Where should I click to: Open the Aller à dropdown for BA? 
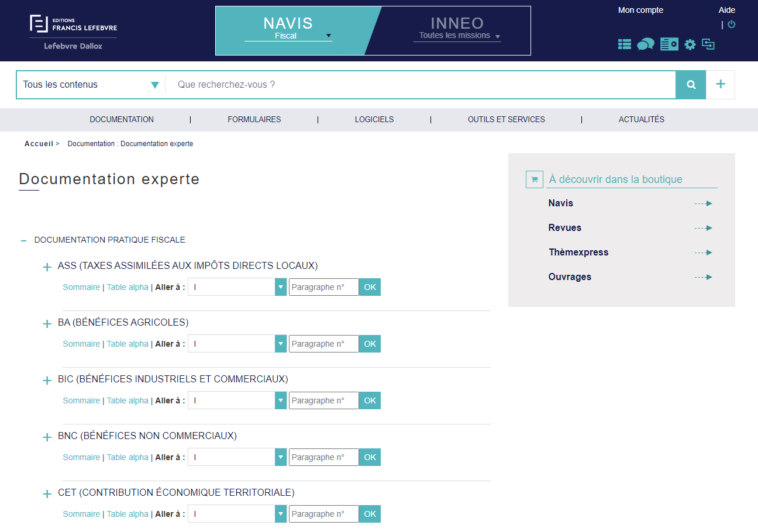click(x=237, y=344)
